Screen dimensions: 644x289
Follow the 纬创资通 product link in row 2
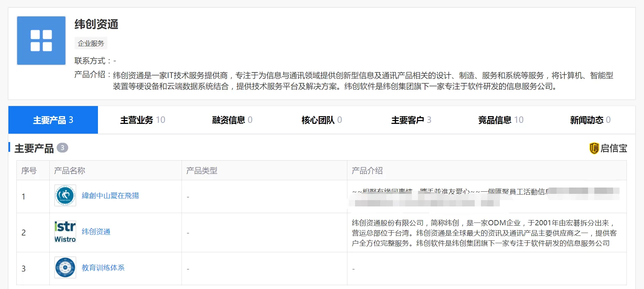(96, 232)
